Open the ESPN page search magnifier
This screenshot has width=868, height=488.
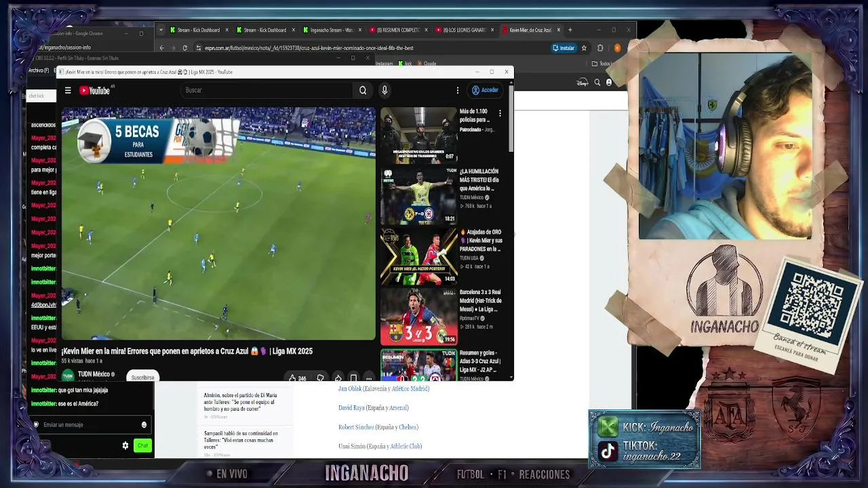[597, 83]
